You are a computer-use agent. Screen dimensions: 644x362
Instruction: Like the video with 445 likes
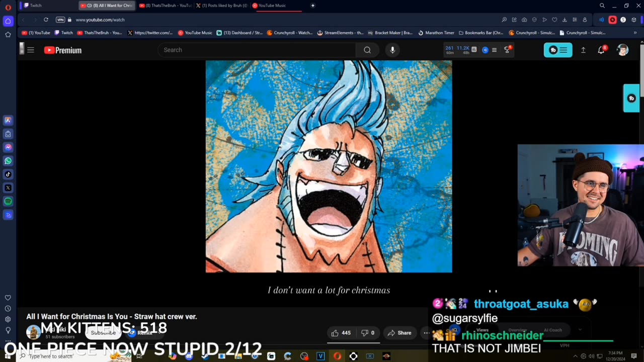point(341,333)
